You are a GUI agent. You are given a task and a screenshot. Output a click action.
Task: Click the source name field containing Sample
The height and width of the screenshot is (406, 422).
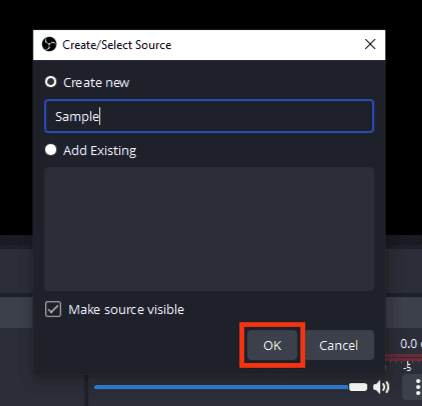pyautogui.click(x=209, y=116)
